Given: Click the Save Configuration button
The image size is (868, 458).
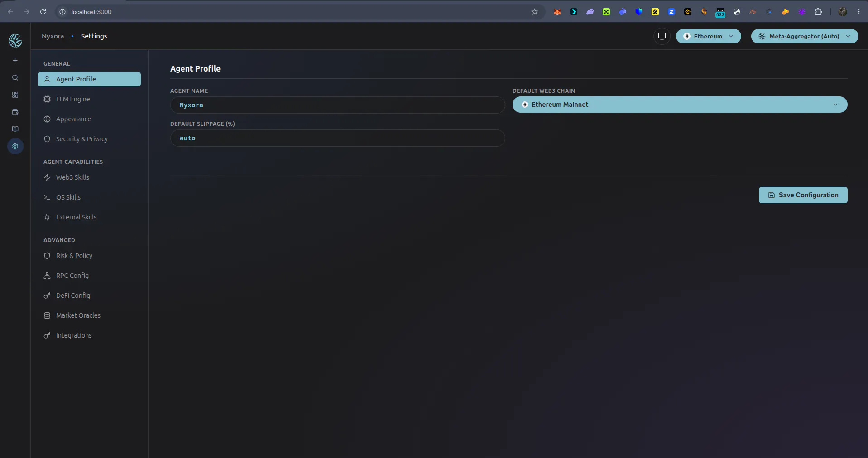Looking at the screenshot, I should coord(803,195).
